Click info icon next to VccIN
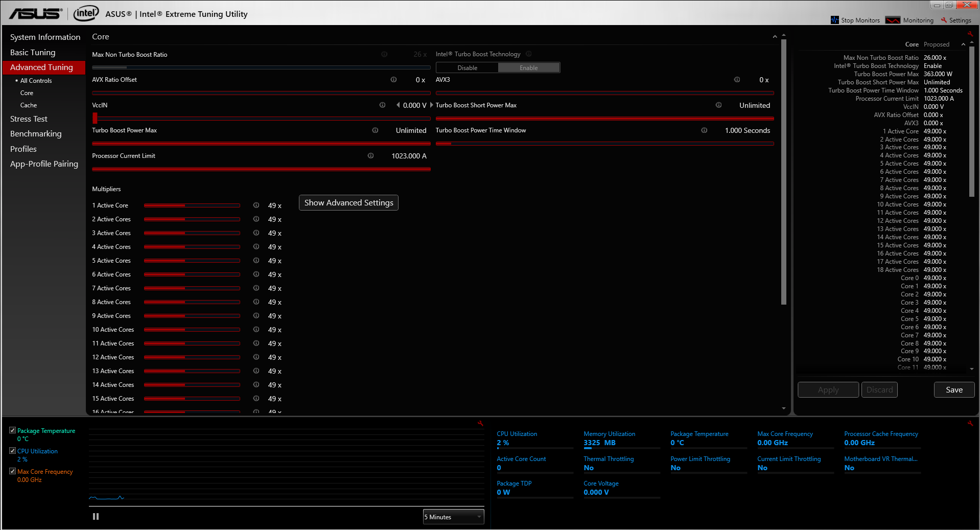Image resolution: width=980 pixels, height=530 pixels. pyautogui.click(x=382, y=105)
